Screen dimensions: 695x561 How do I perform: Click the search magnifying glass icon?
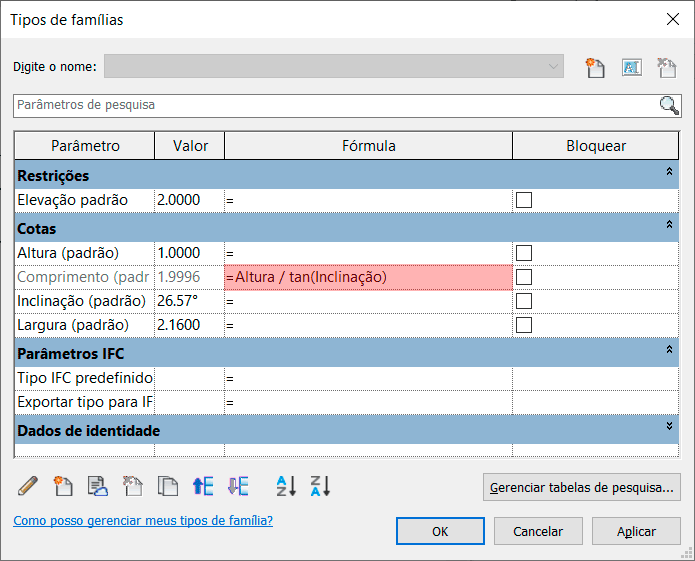click(669, 105)
